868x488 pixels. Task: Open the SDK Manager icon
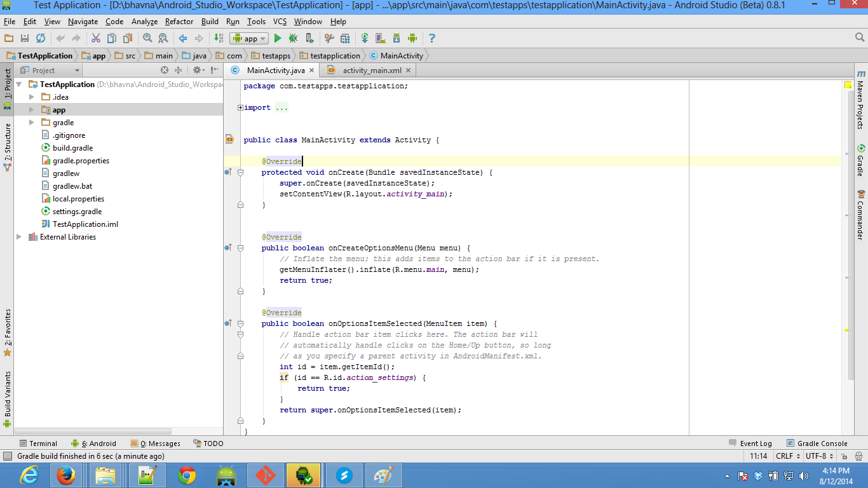(x=397, y=39)
